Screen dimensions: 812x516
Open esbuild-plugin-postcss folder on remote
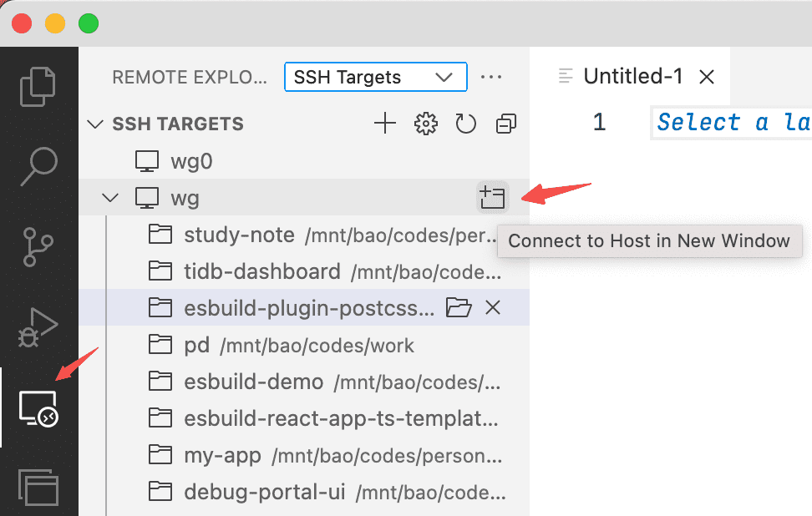click(x=458, y=308)
